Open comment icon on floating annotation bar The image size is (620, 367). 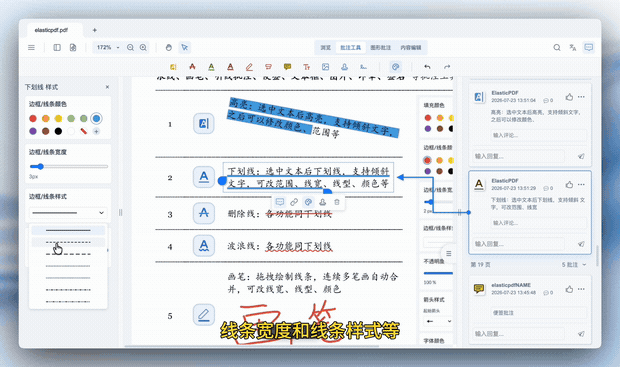pos(280,202)
